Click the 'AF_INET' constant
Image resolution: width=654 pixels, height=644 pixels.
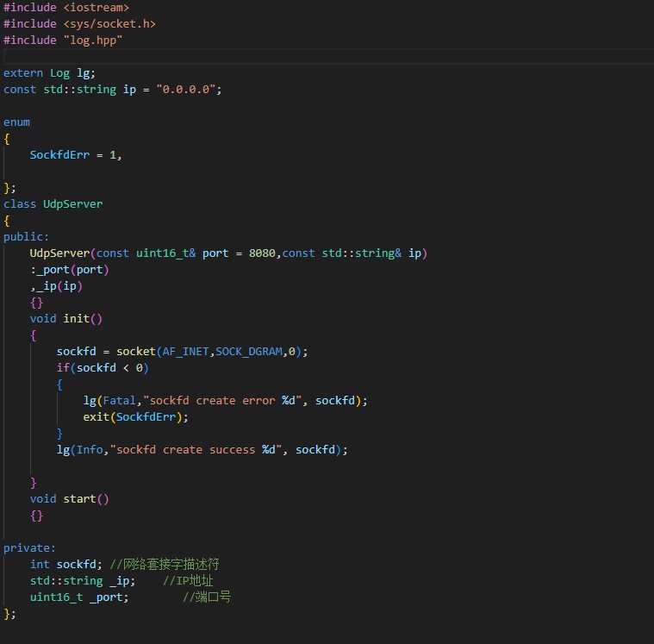click(x=185, y=352)
